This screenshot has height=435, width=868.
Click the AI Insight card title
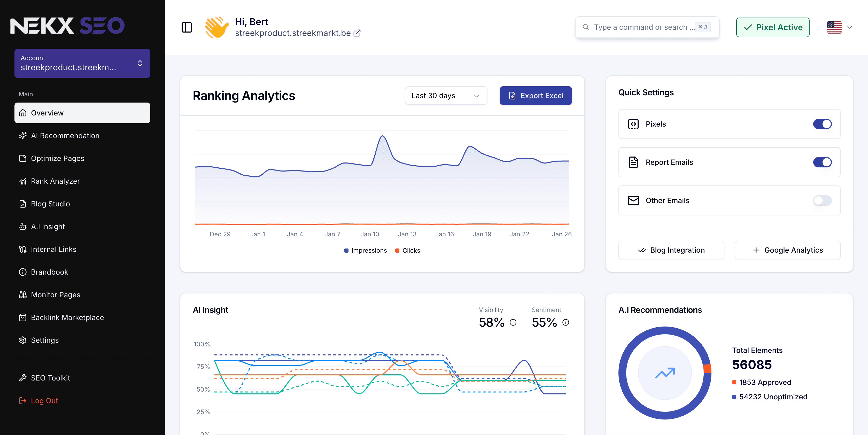pos(210,310)
